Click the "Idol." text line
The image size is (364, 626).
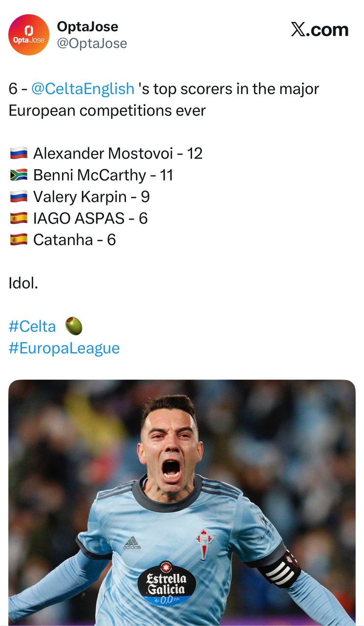[x=23, y=283]
